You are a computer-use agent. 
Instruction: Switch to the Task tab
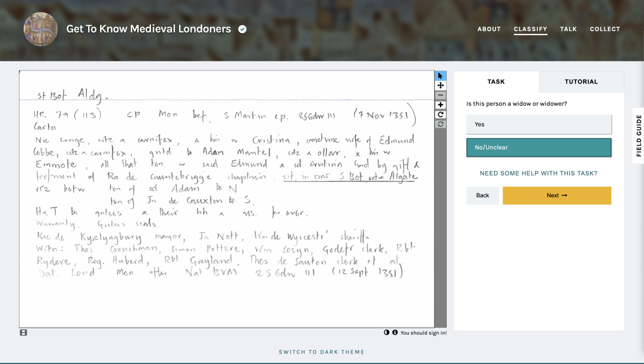click(496, 82)
